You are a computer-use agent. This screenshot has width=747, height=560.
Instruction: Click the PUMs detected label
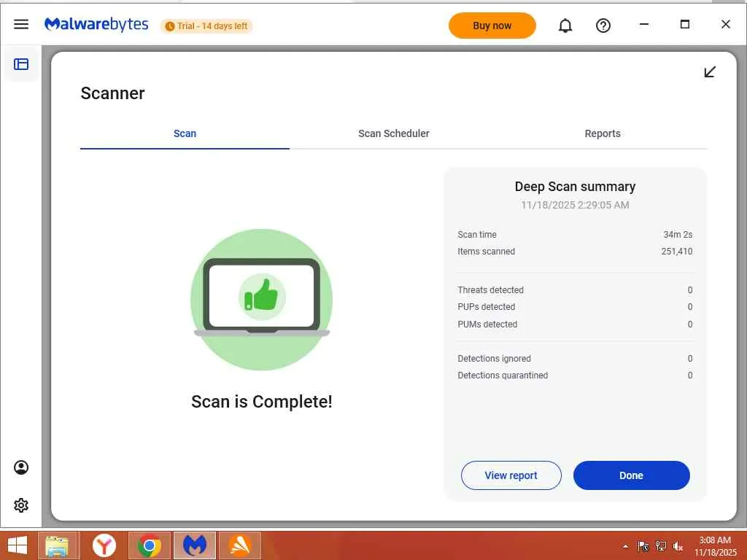click(x=487, y=324)
